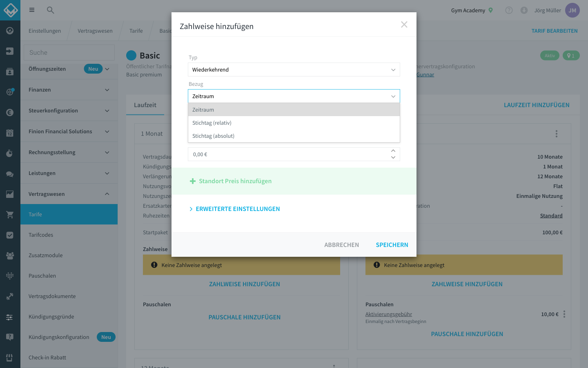Open the Aktivierungsgebühr three-dot menu
This screenshot has height=368, width=588.
[x=564, y=314]
